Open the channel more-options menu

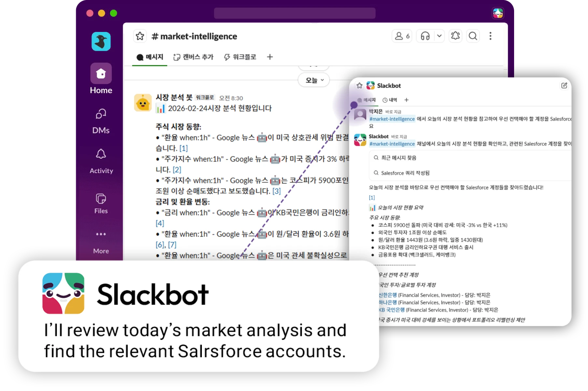click(x=490, y=36)
